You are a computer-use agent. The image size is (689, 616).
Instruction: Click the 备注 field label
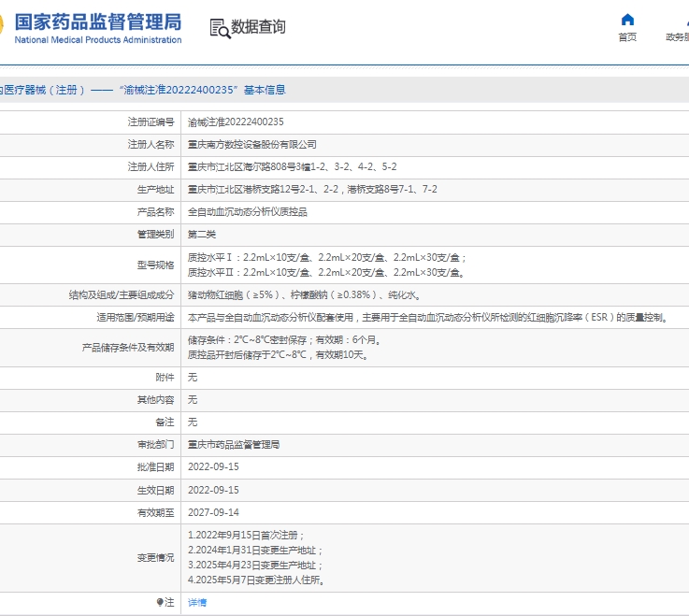[x=165, y=423]
